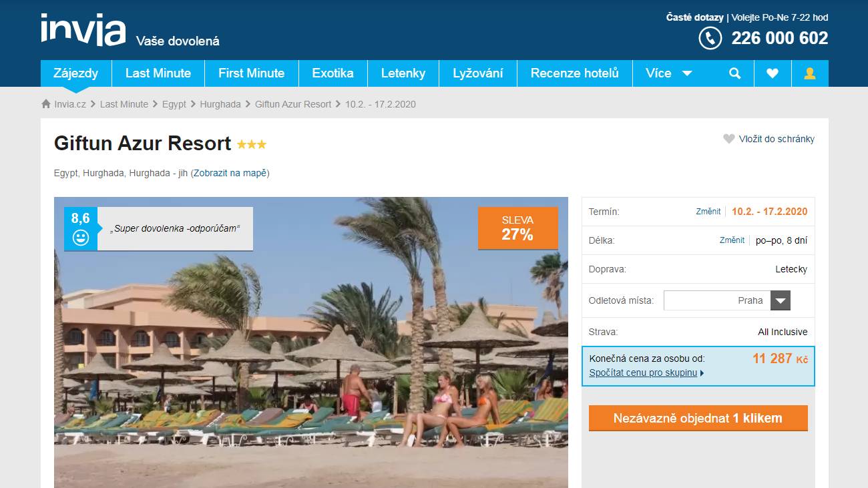Select Recenze hotelů in navigation

(x=575, y=73)
